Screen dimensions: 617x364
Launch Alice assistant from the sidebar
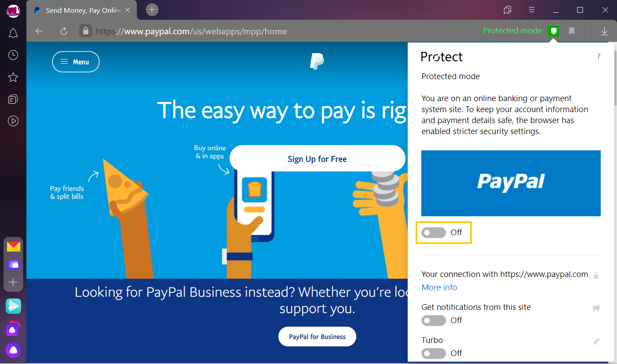tap(13, 350)
